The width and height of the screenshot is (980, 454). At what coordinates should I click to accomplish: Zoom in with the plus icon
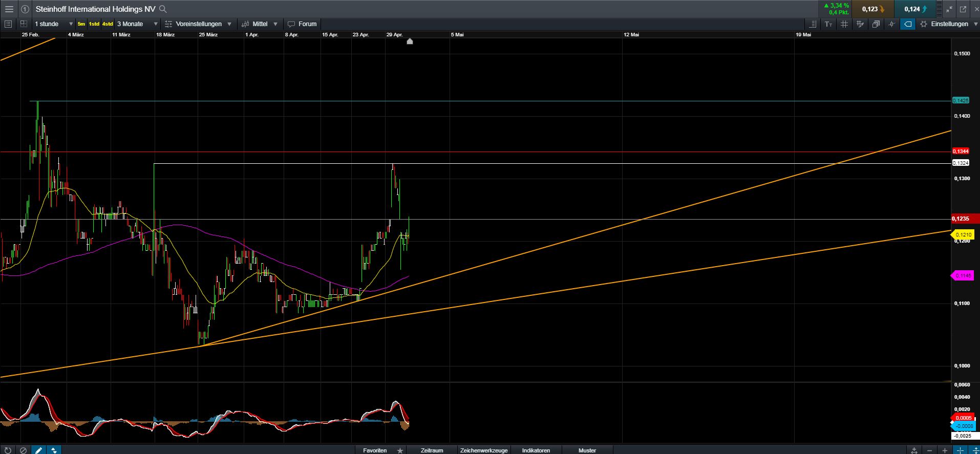[945, 450]
